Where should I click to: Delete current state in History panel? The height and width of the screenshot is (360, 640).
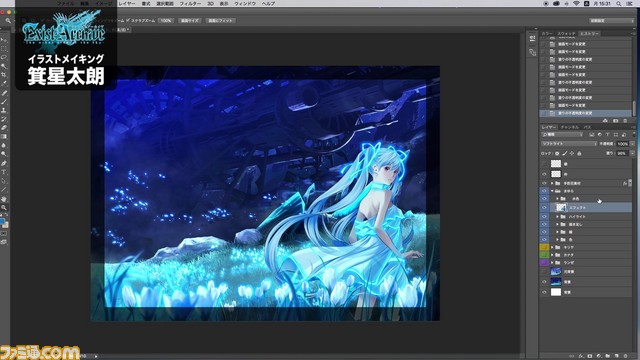tap(625, 121)
